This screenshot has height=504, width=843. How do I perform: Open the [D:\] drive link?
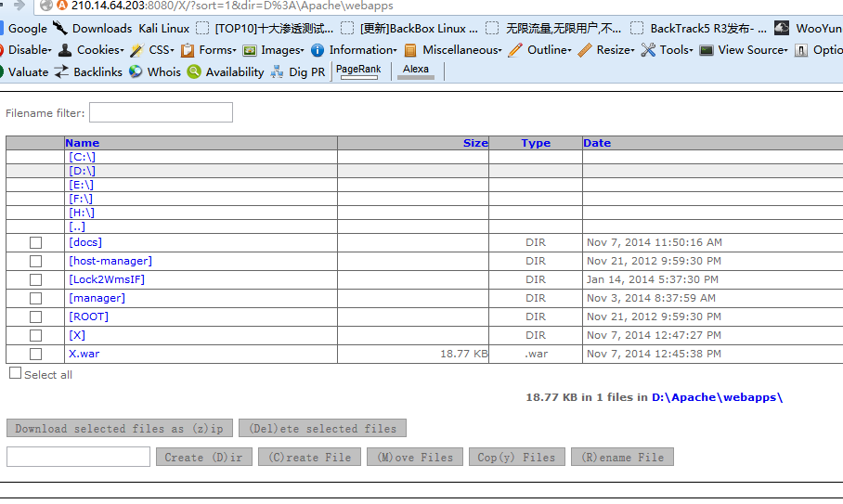coord(82,171)
